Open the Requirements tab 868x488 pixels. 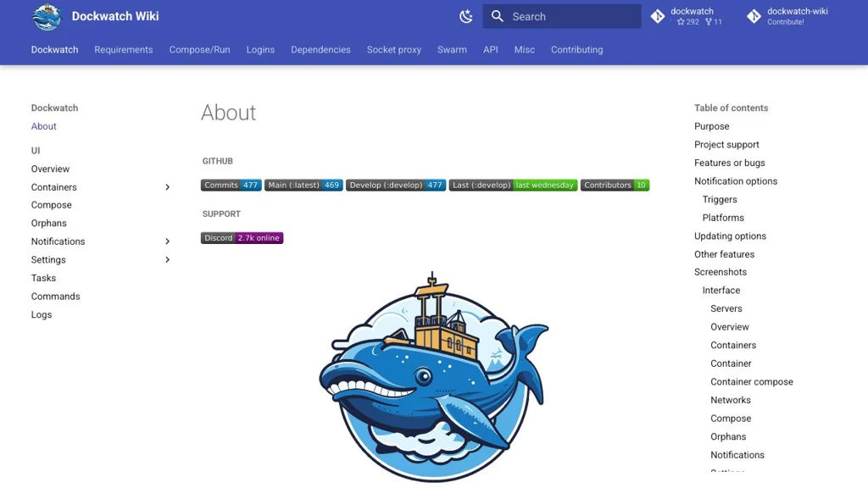(124, 50)
